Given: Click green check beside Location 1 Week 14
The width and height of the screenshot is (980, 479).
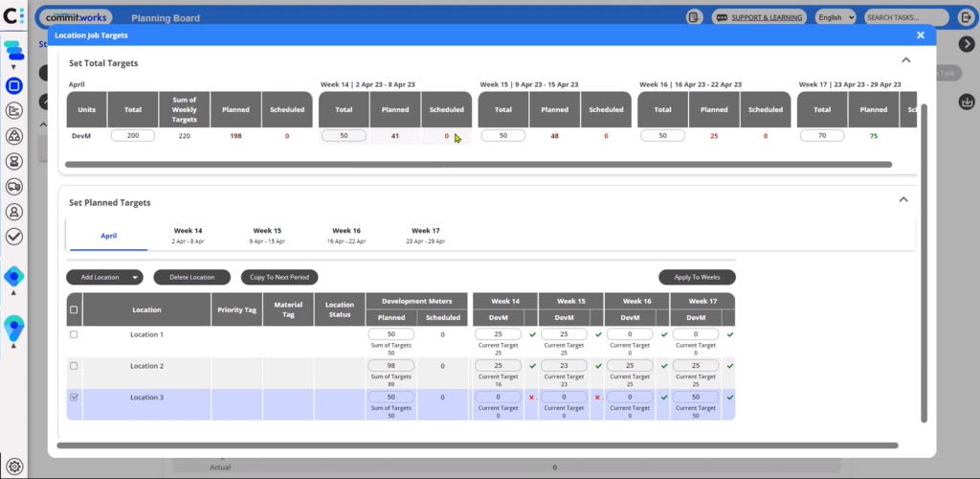Looking at the screenshot, I should coord(532,334).
